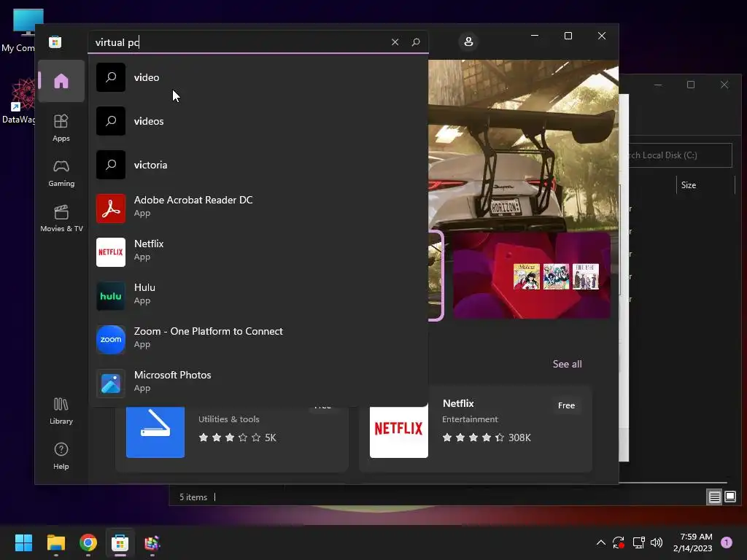Click the Microsoft Store logo icon
Viewport: 747px width, 560px height.
(55, 42)
